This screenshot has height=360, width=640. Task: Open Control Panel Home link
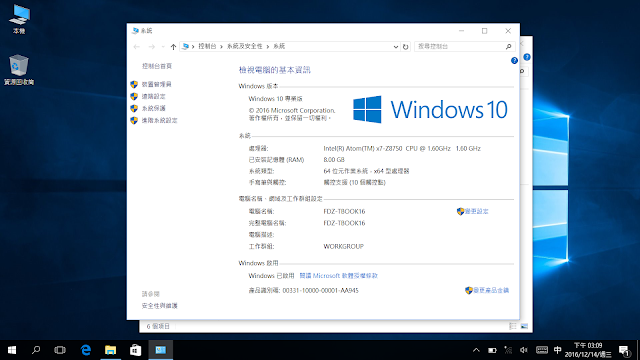coord(157,66)
